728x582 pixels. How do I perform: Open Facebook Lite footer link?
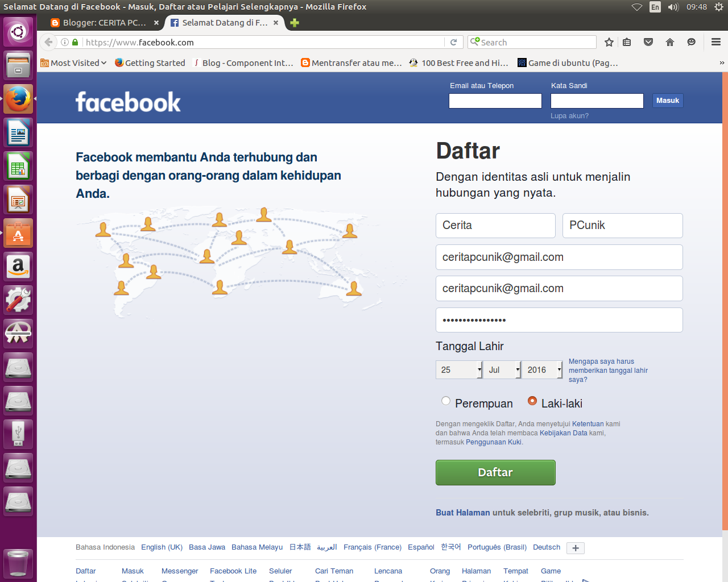coord(233,571)
